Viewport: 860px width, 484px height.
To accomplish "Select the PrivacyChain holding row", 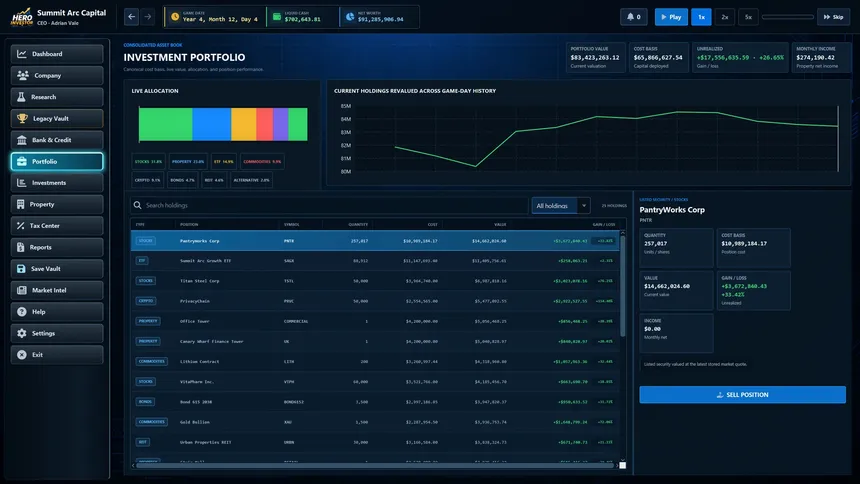I will coord(375,301).
